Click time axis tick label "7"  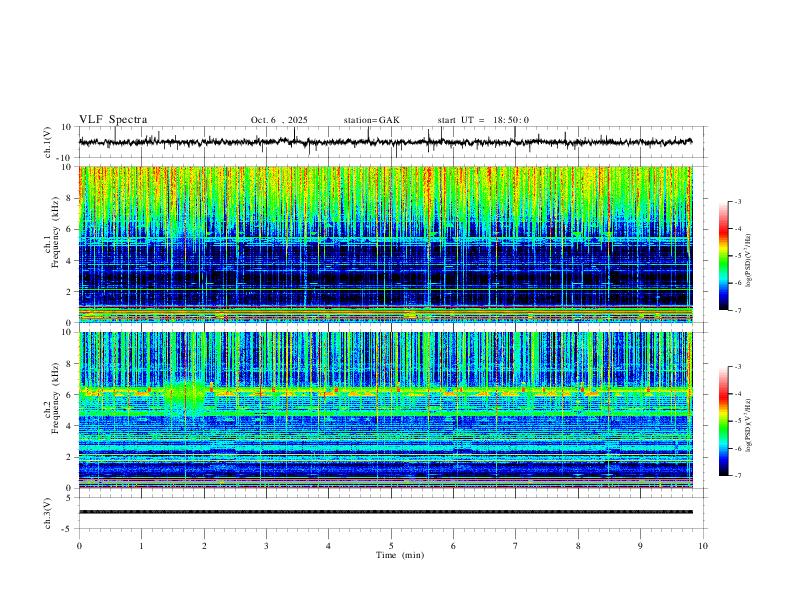tap(516, 546)
